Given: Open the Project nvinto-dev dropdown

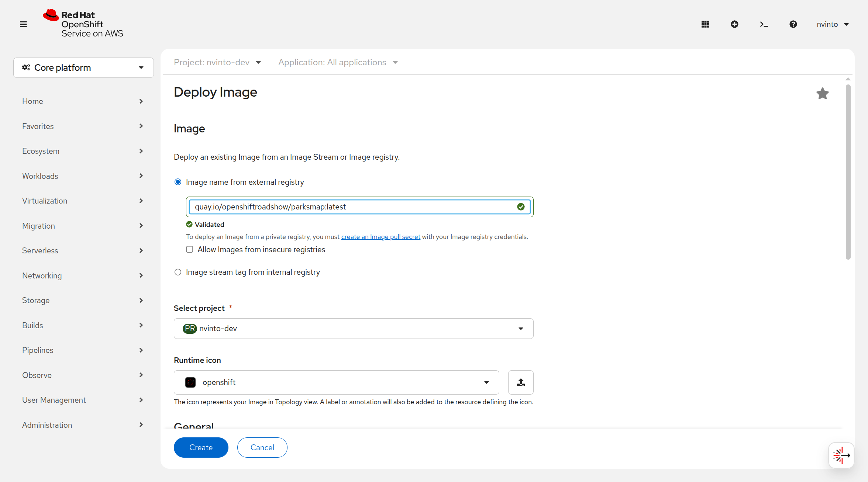Looking at the screenshot, I should (x=218, y=62).
